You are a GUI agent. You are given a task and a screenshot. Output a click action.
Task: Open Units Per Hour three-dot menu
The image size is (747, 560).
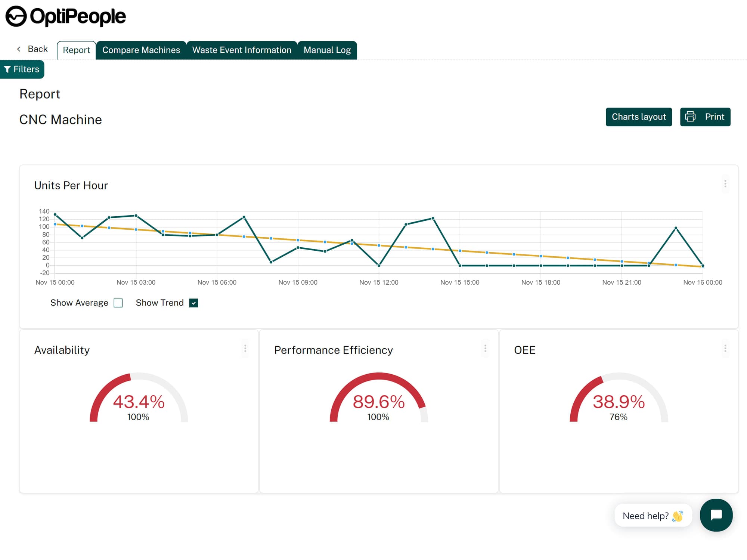click(725, 184)
